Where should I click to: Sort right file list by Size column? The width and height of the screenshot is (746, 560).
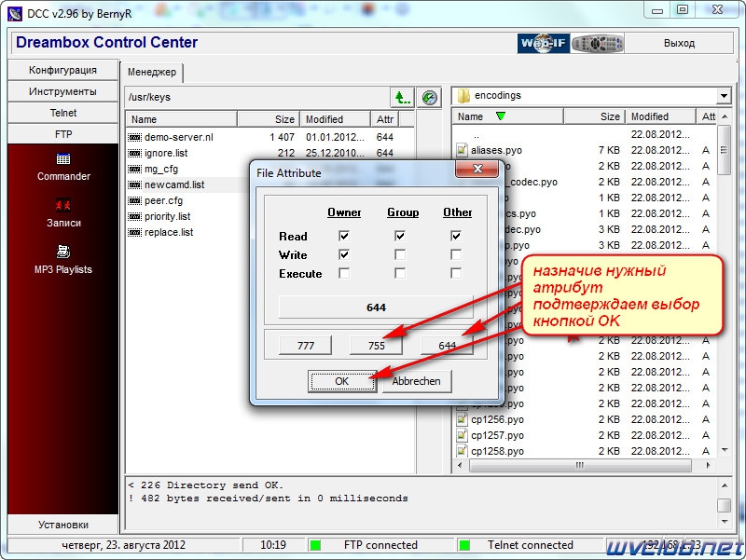point(594,117)
